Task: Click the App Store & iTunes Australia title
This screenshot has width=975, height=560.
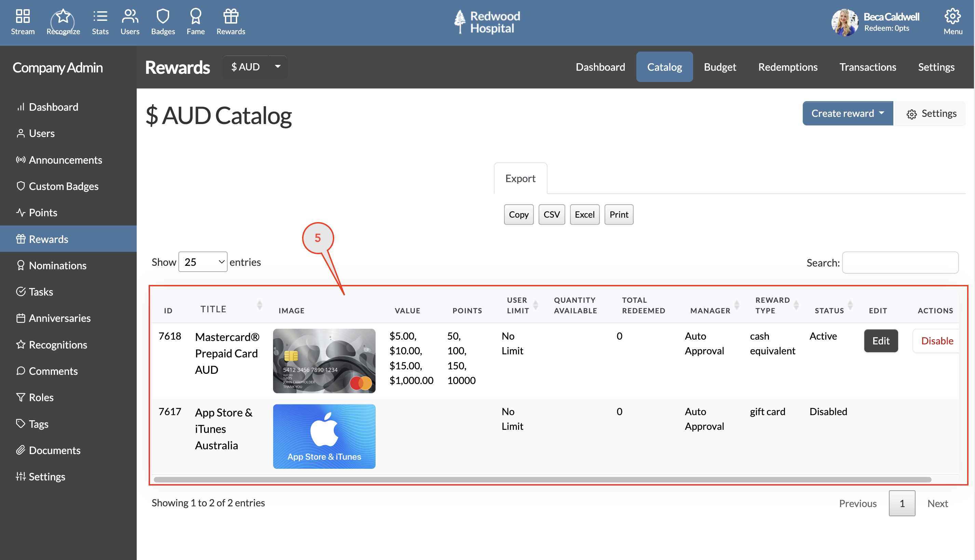Action: pyautogui.click(x=224, y=429)
